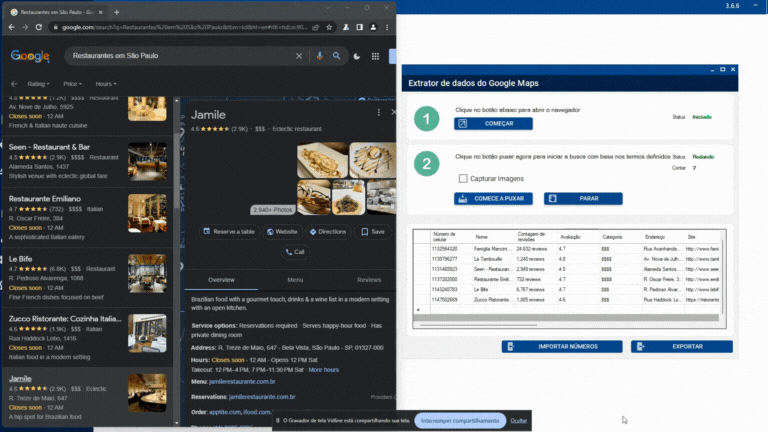Click Ocultar link in sharing bar
768x432 pixels.
518,421
